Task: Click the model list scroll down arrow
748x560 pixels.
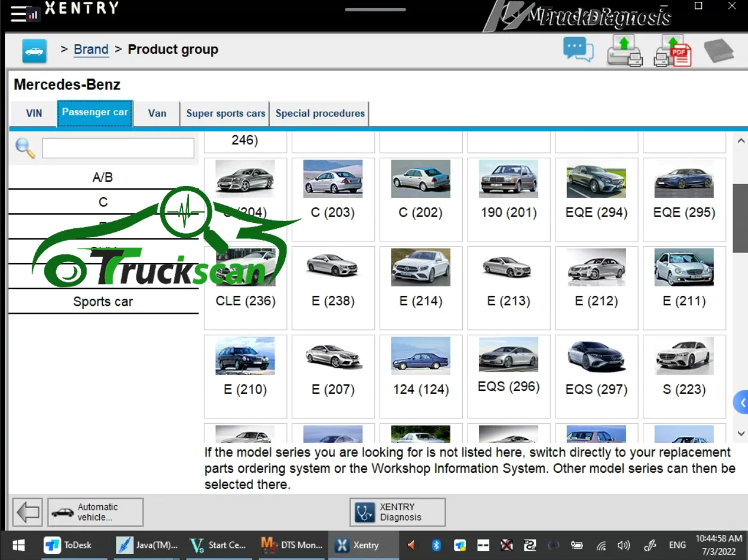Action: (x=741, y=434)
